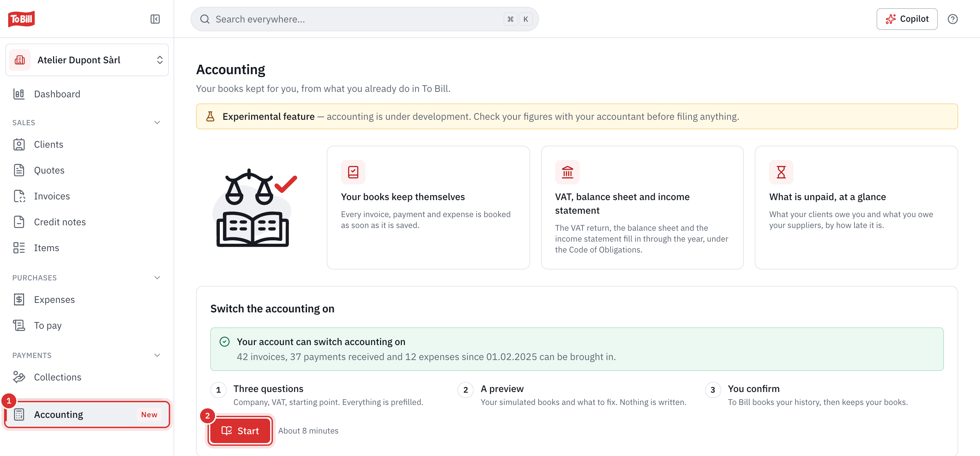Viewport: 980px width, 456px height.
Task: Click the Accounting calculator icon
Action: point(19,414)
